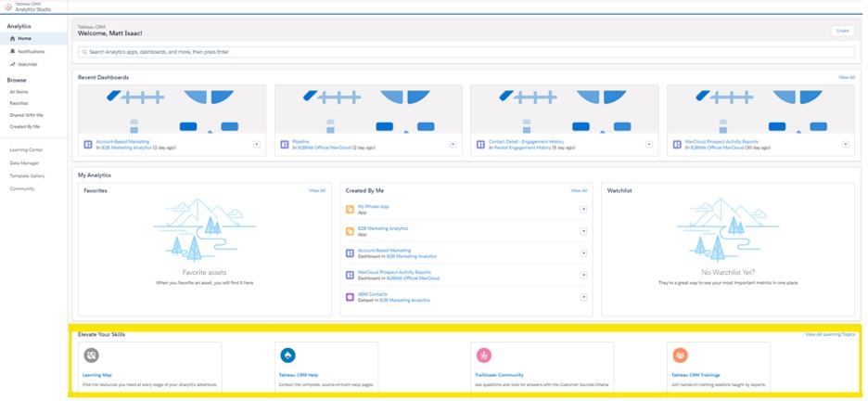Click dashboard icon beside Account-Based Marketing recent card
Image resolution: width=868 pixels, height=401 pixels.
click(87, 145)
